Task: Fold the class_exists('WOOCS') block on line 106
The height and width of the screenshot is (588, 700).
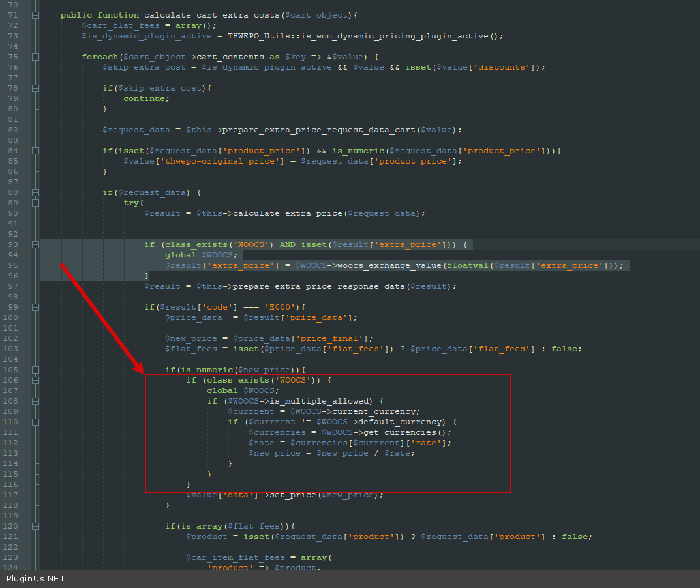Action: (35, 380)
